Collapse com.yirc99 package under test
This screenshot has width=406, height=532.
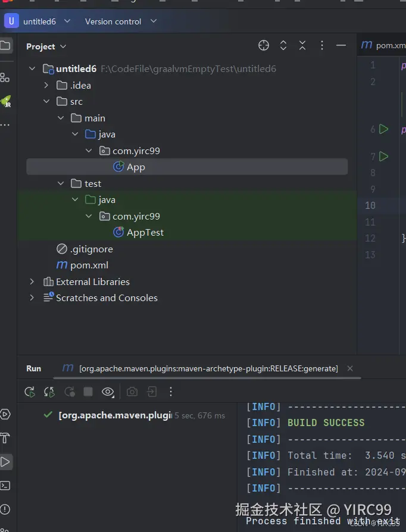[89, 216]
